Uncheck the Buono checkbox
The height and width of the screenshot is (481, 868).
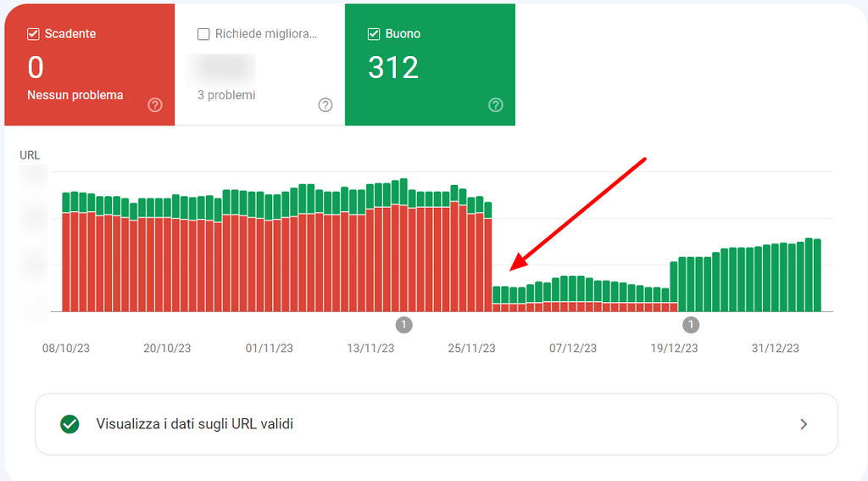[374, 34]
